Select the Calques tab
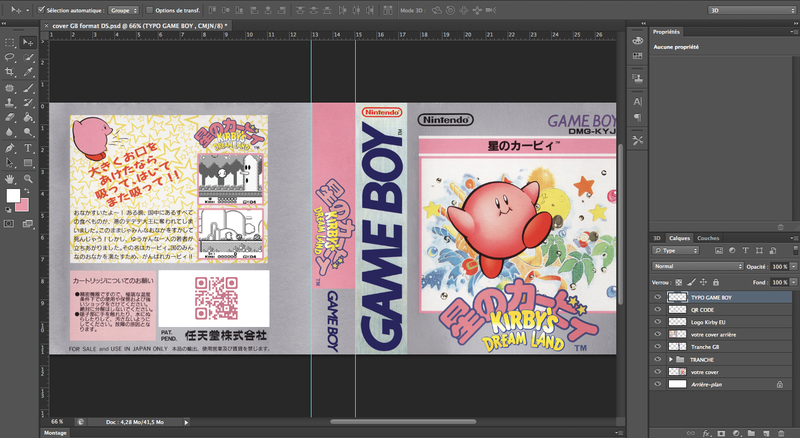The width and height of the screenshot is (800, 438). click(x=679, y=238)
